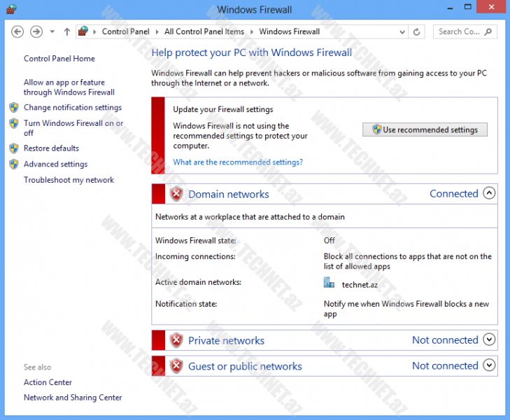Image resolution: width=510 pixels, height=420 pixels.
Task: Click the Private networks heading
Action: pyautogui.click(x=227, y=341)
